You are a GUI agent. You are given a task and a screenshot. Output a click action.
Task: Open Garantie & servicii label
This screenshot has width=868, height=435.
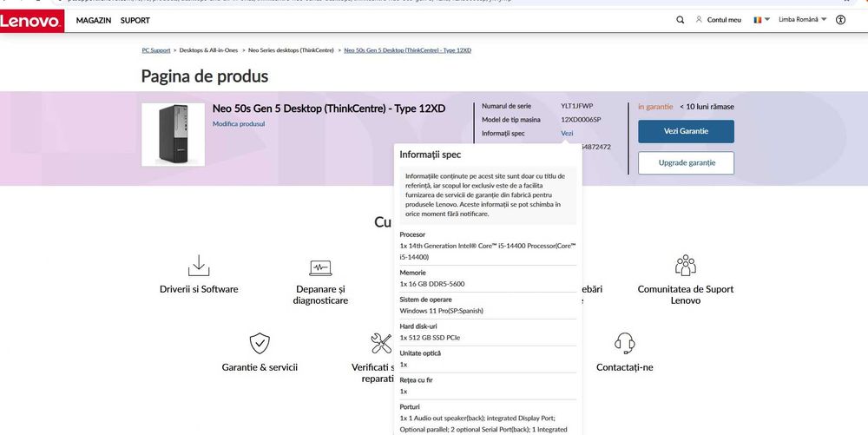coord(260,367)
